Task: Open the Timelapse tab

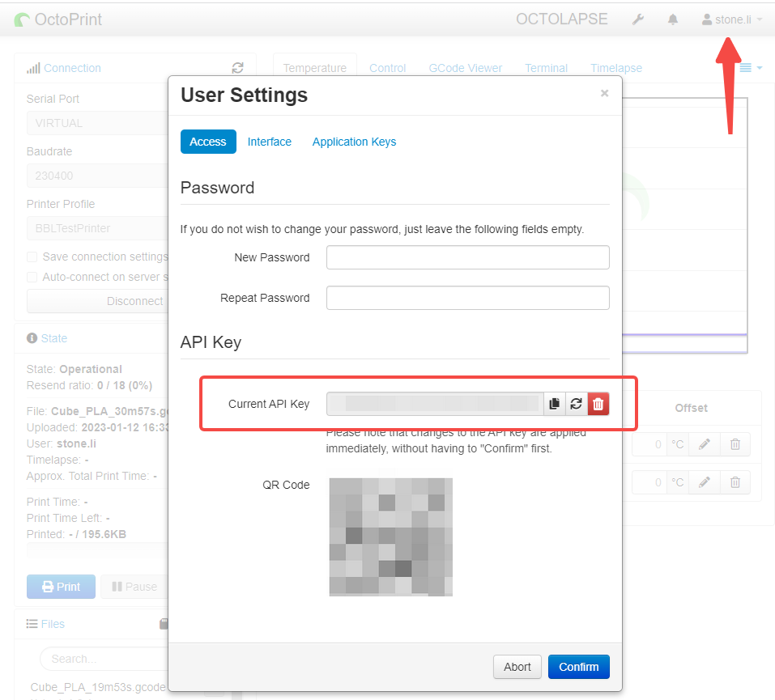Action: click(x=615, y=68)
